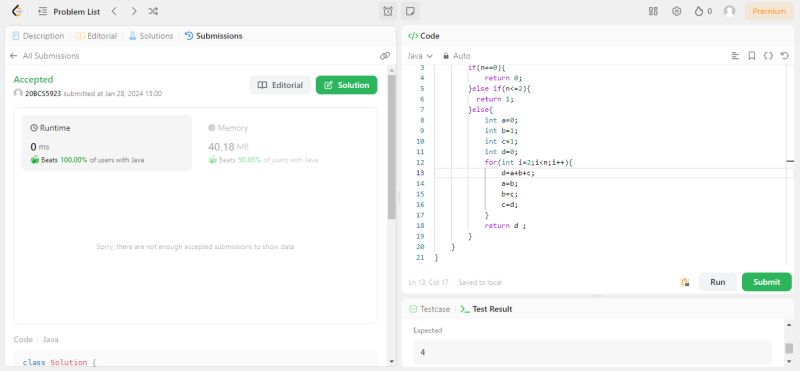The height and width of the screenshot is (371, 800).
Task: Go back to All Submissions
Action: pyautogui.click(x=44, y=56)
